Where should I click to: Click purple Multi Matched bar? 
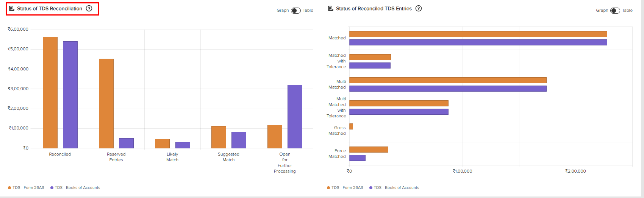click(448, 89)
